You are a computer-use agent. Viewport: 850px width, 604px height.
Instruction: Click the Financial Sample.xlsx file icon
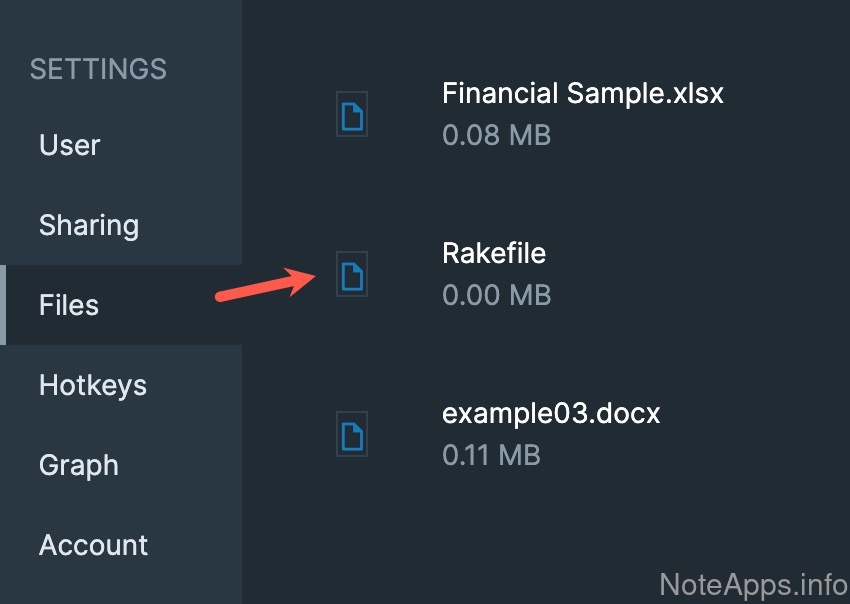click(352, 115)
